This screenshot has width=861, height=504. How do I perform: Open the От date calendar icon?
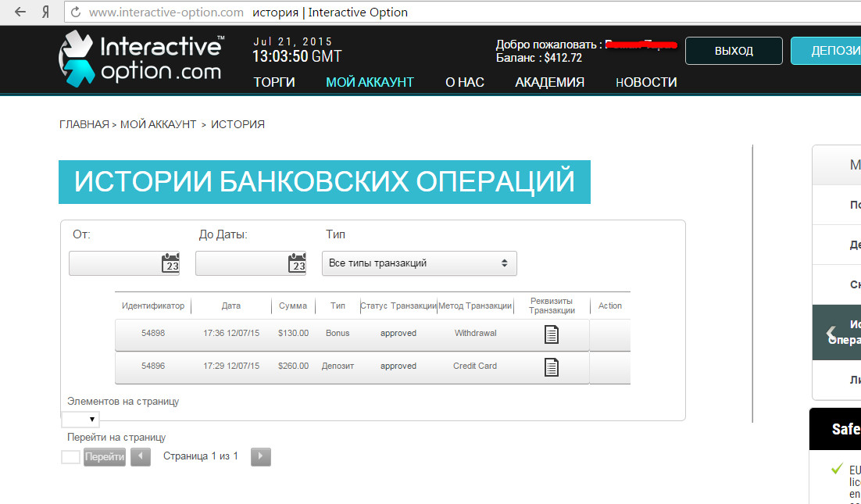point(170,263)
